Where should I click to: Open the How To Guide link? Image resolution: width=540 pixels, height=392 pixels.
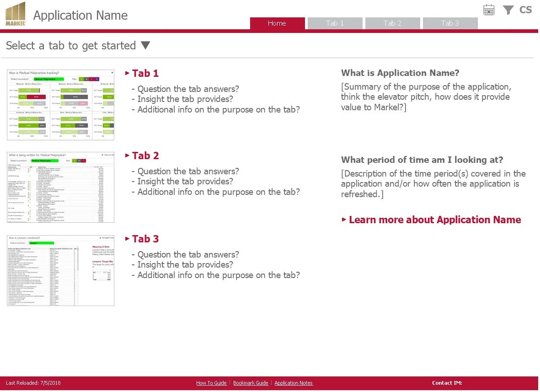211,383
